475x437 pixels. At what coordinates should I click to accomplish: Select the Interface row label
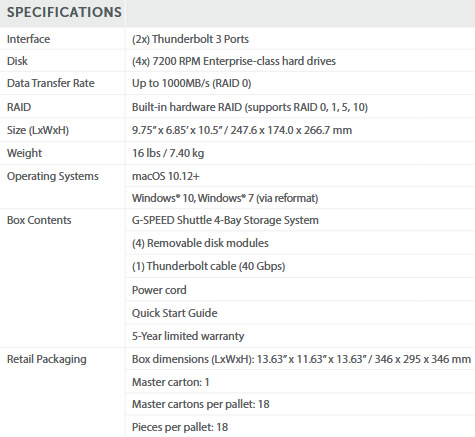(x=29, y=39)
